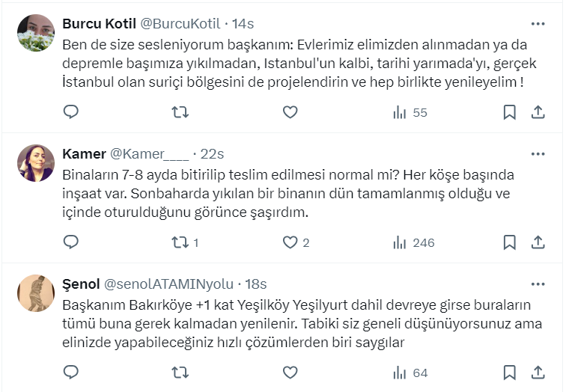566x392 pixels.
Task: Retweet Burcu Kotil's tweet
Action: [x=180, y=112]
